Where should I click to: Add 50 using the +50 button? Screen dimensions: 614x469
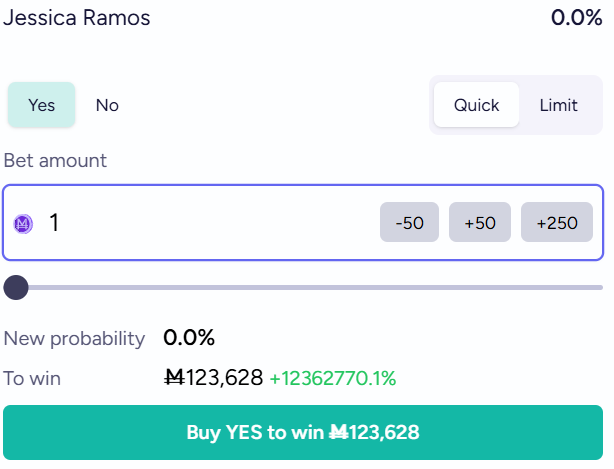[480, 223]
